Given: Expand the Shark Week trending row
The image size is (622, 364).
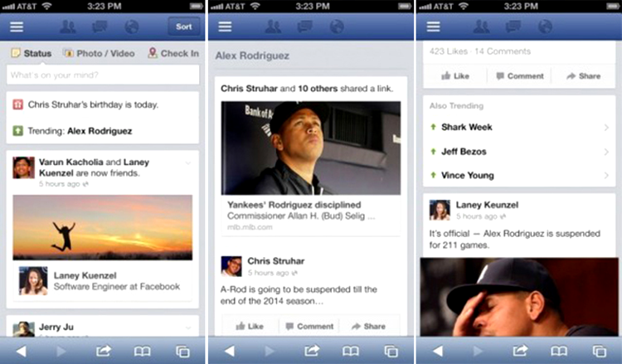Looking at the screenshot, I should pos(519,128).
